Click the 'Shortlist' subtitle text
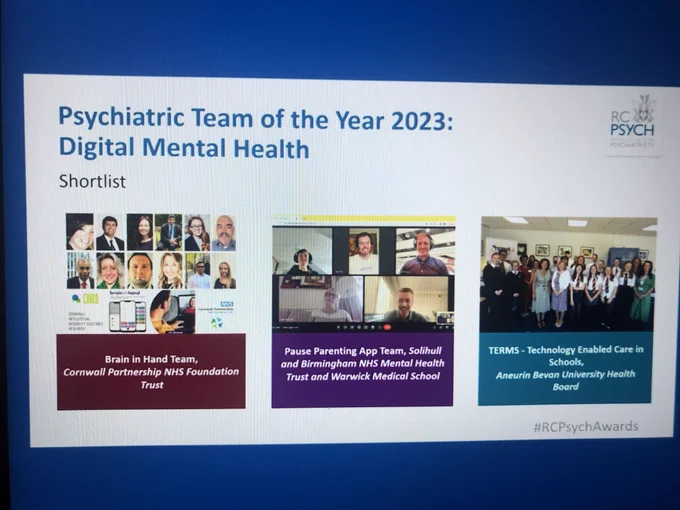This screenshot has width=680, height=510. (x=92, y=181)
